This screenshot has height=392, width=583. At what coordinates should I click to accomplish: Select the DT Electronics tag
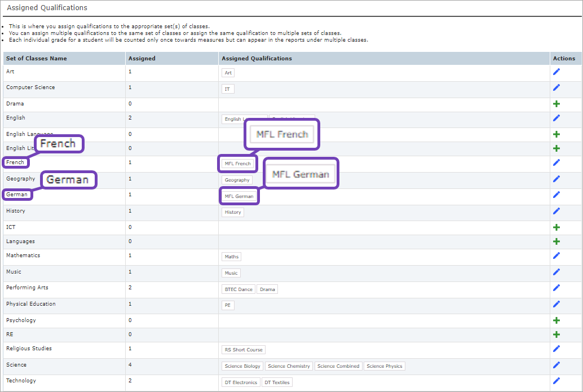click(241, 382)
